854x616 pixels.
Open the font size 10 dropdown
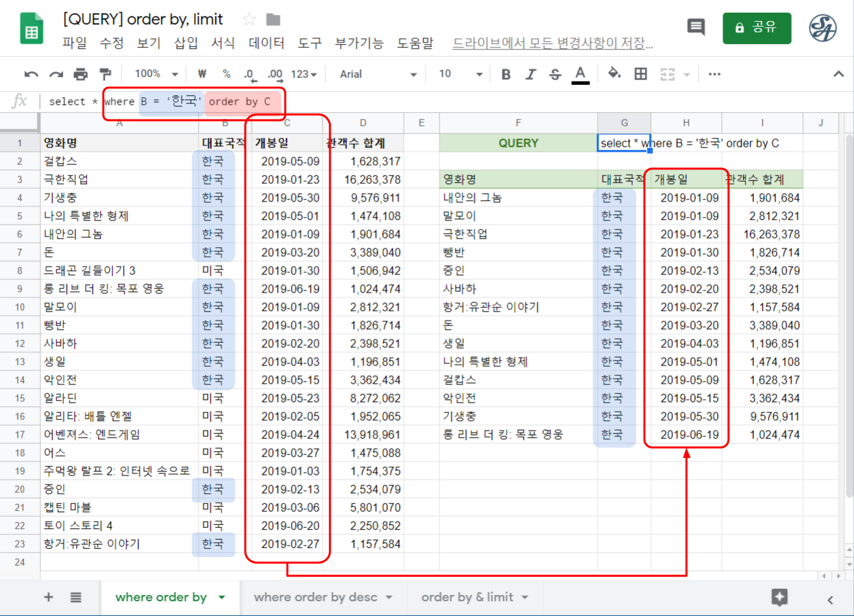pos(460,74)
